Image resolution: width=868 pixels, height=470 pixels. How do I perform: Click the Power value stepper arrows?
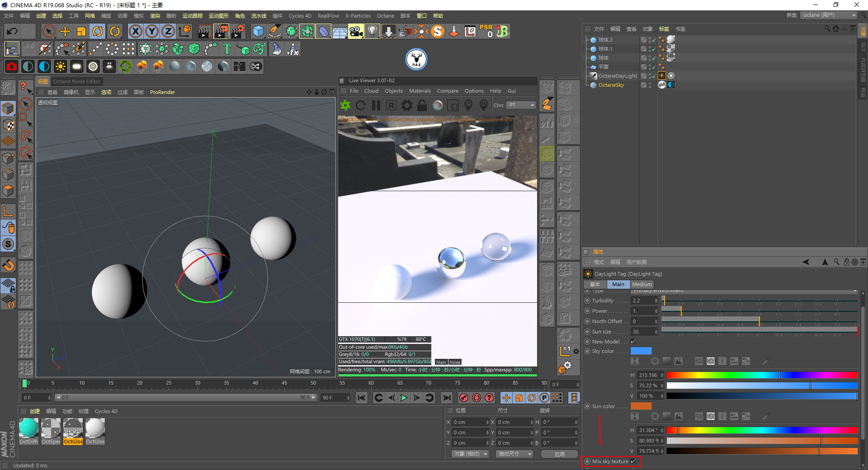pyautogui.click(x=656, y=311)
